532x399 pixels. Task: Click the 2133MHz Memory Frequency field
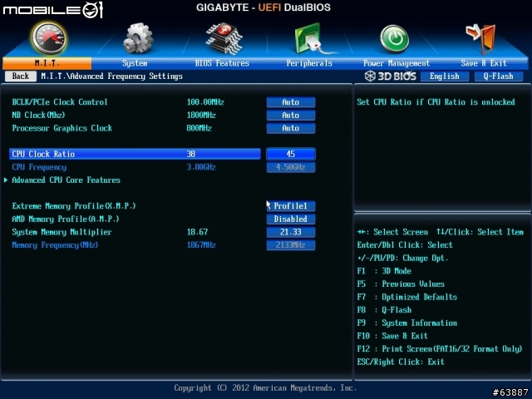[x=291, y=245]
